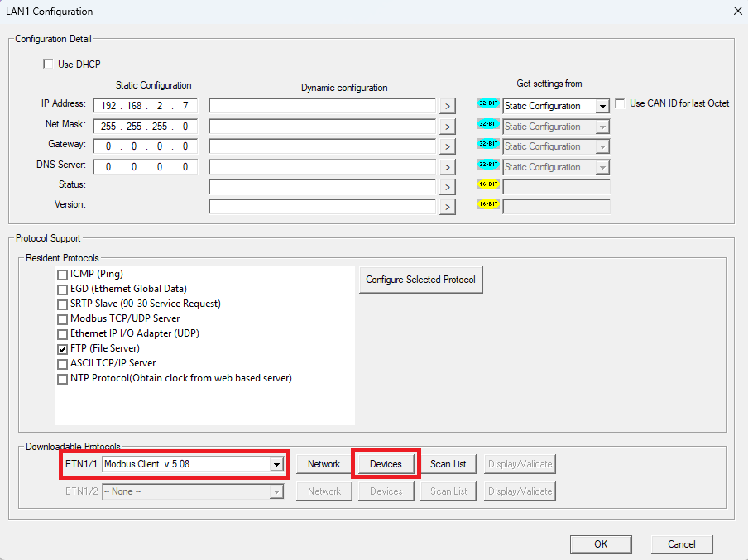The width and height of the screenshot is (748, 560).
Task: Click the arrow button beside IP Address dynamic field
Action: pos(447,106)
